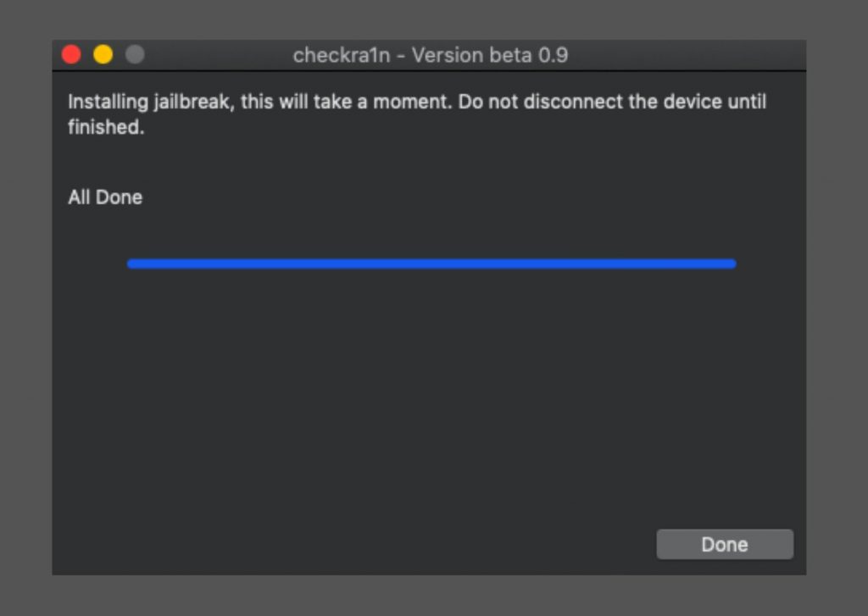Click the greyed-out zoom window button
Viewport: 868px width, 616px height.
135,55
